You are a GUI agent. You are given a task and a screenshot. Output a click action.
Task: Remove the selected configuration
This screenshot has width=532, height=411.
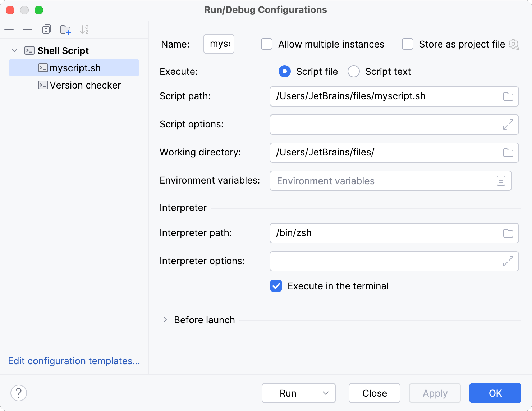28,29
